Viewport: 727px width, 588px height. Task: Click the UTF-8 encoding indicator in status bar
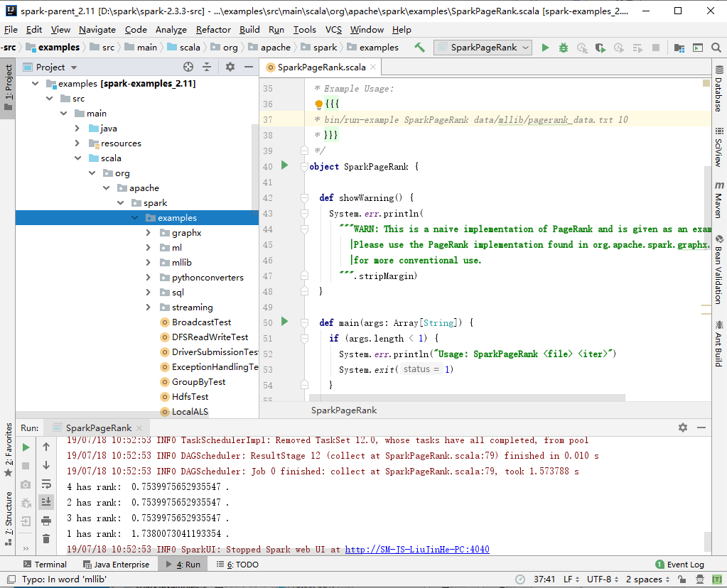(601, 579)
